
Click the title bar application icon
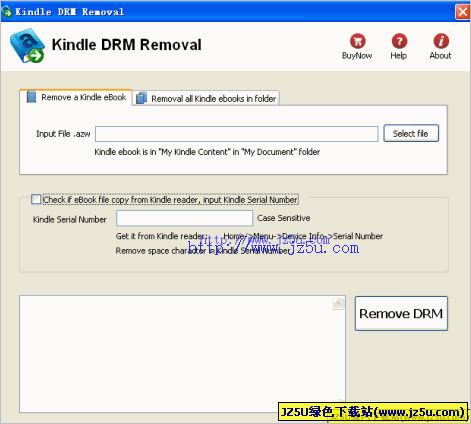[x=7, y=12]
